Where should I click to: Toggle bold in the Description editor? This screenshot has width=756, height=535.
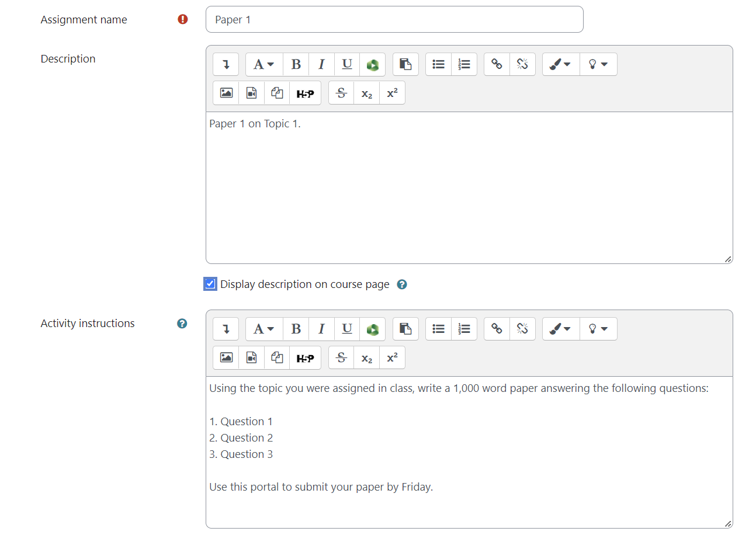pyautogui.click(x=296, y=65)
